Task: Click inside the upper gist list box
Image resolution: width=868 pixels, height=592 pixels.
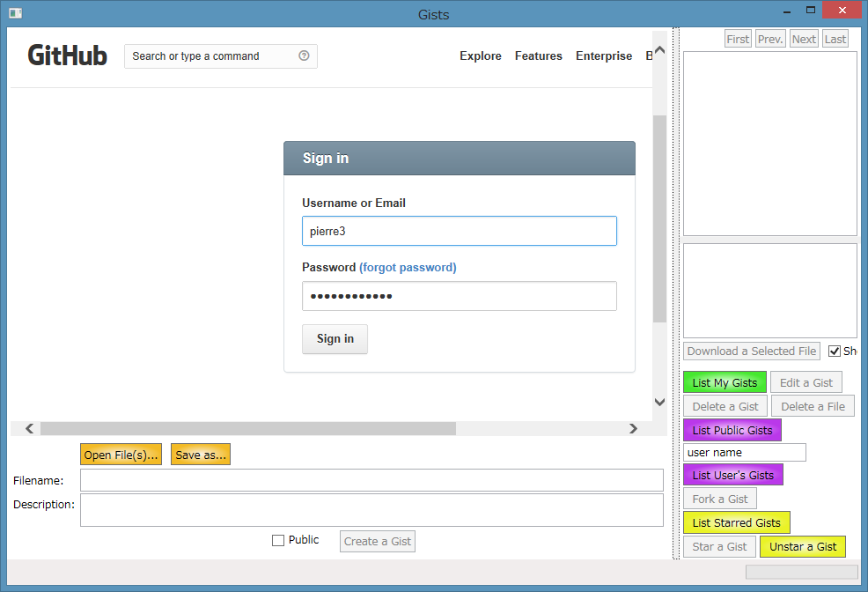Action: pyautogui.click(x=770, y=144)
